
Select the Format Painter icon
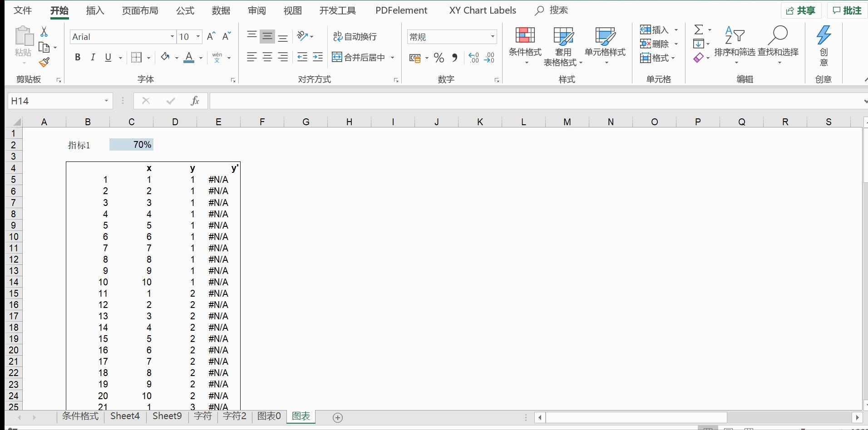[44, 62]
